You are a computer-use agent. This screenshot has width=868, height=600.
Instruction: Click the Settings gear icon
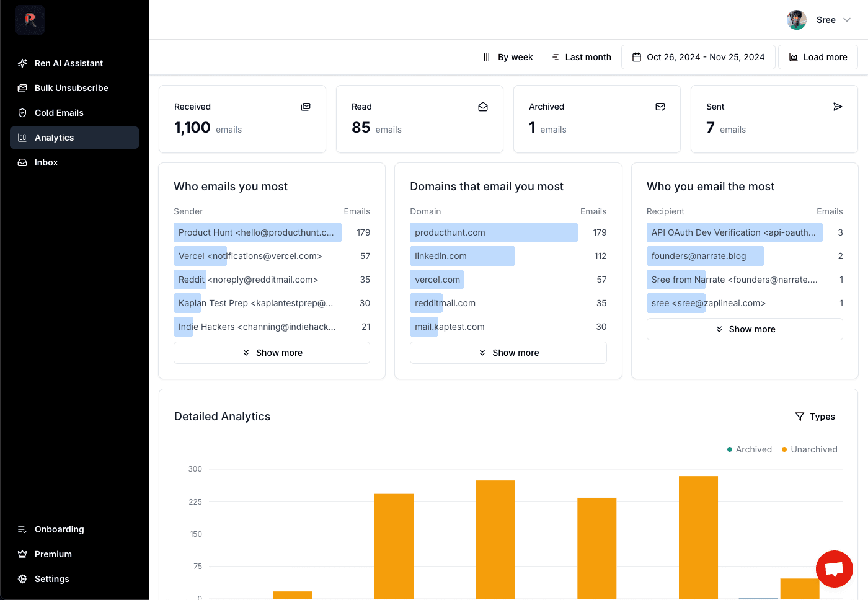[22, 579]
